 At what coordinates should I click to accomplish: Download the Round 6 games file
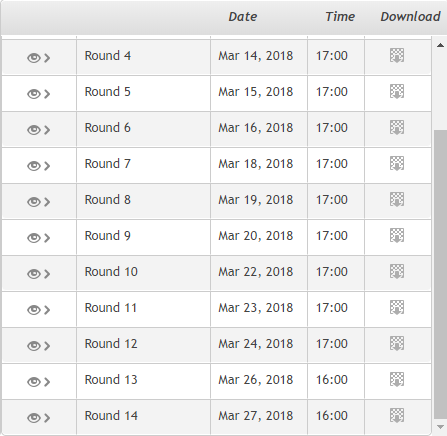pos(397,127)
